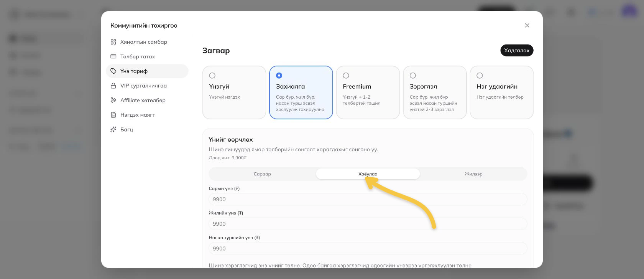Screen dimensions: 644x279
Task: Focus the Насан туршийн үнэ input field
Action: [x=368, y=248]
